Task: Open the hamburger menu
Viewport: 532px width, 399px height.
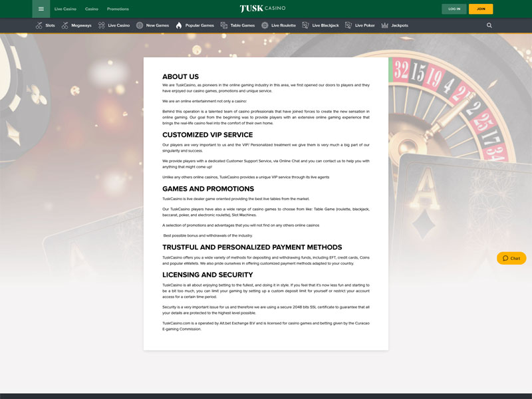Action: (x=41, y=9)
